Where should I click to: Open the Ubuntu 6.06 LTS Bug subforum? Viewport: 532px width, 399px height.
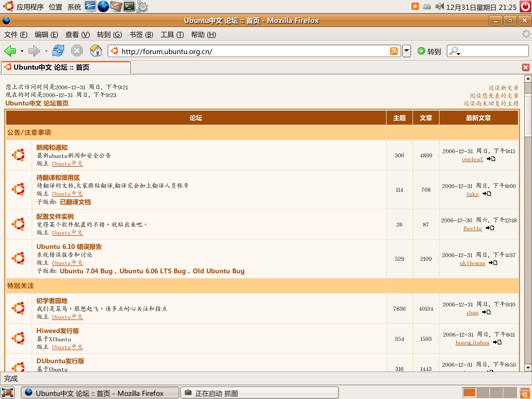tap(153, 271)
